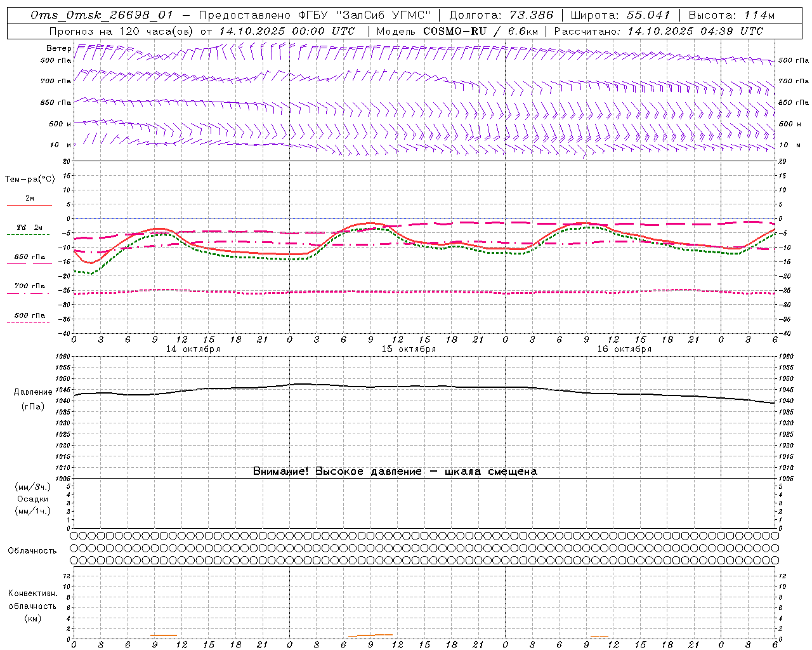
Task: Click the orange convective cloud bar on 14 October
Action: coord(164,635)
